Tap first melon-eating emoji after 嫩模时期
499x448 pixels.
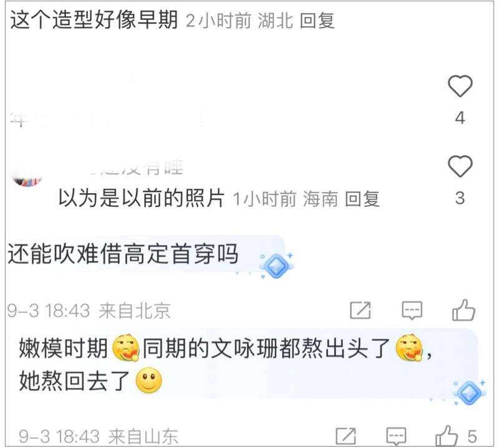126,348
